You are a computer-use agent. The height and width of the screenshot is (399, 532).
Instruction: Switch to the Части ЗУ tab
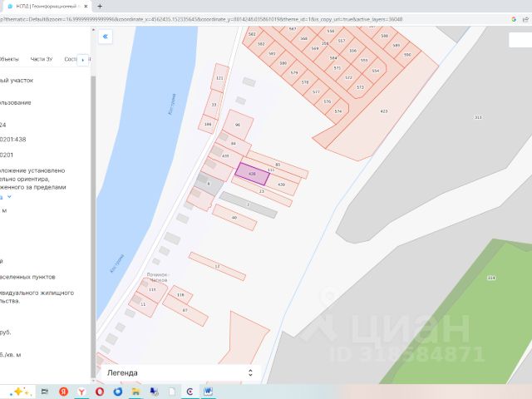(x=42, y=59)
